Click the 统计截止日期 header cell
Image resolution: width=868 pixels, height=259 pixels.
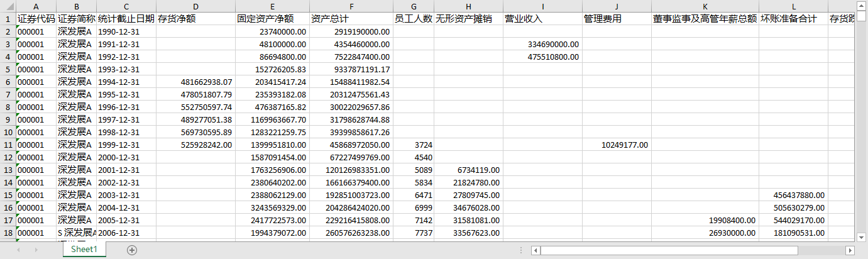(x=126, y=19)
